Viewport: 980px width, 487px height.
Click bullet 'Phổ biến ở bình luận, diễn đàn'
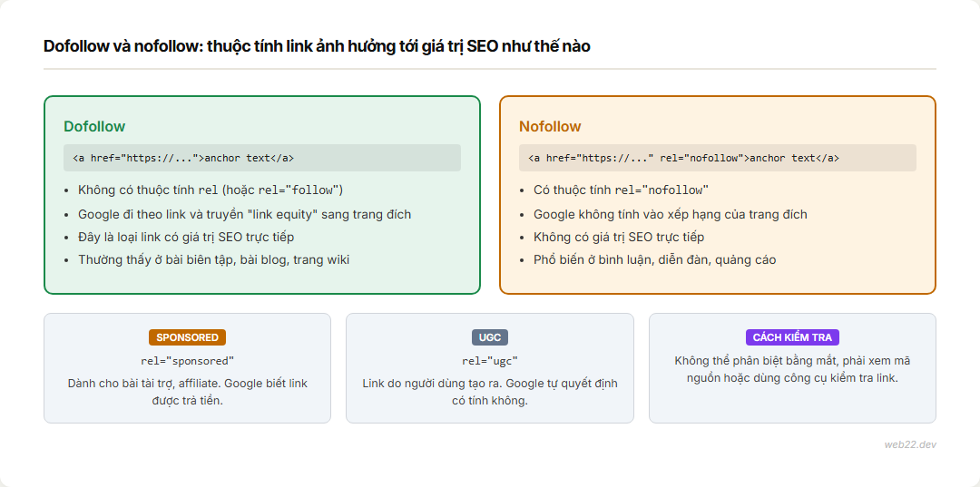(655, 259)
